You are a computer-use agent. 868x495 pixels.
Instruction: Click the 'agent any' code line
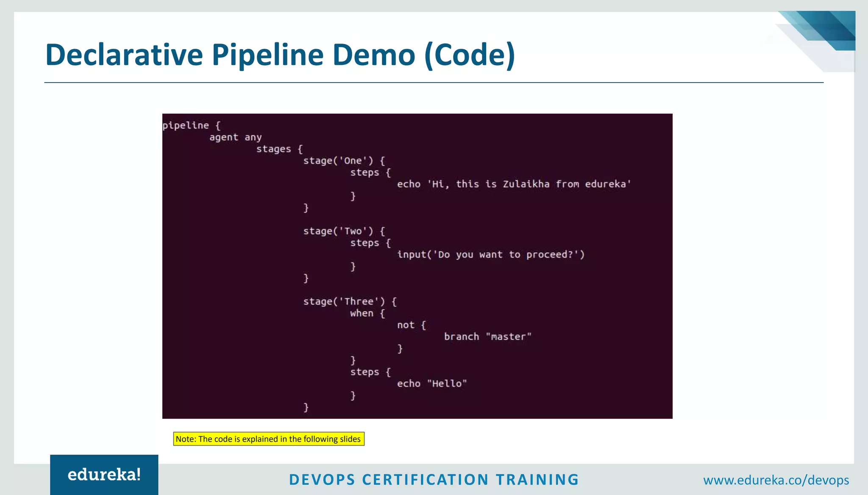[236, 137]
